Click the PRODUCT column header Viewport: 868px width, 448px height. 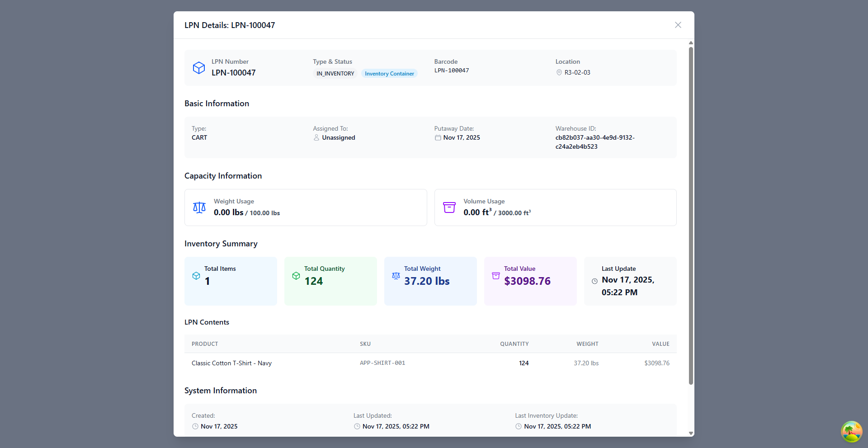(205, 344)
